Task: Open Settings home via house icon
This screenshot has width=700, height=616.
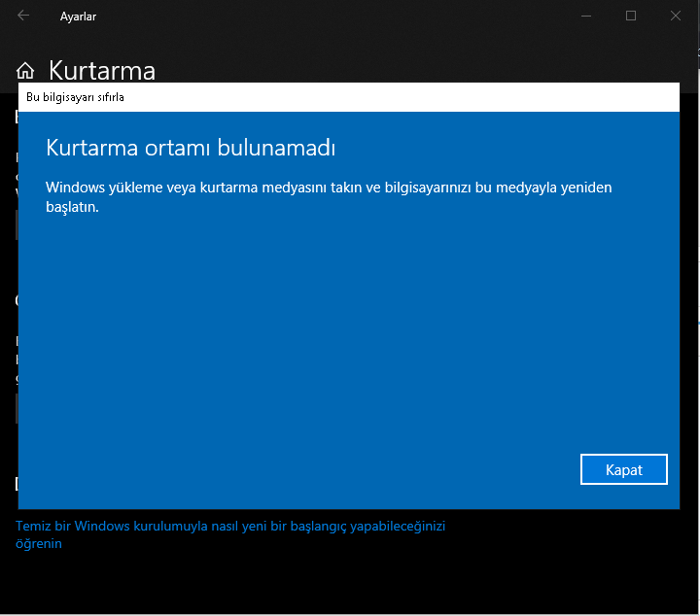Action: tap(25, 71)
